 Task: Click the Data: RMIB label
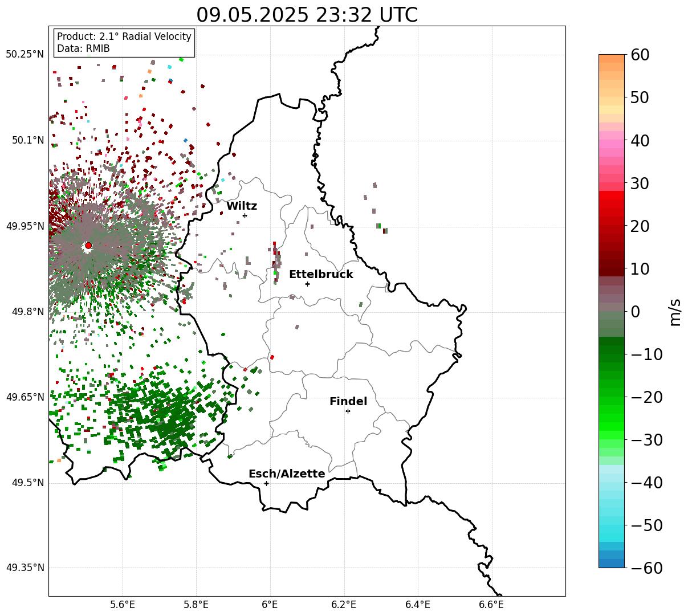(83, 48)
